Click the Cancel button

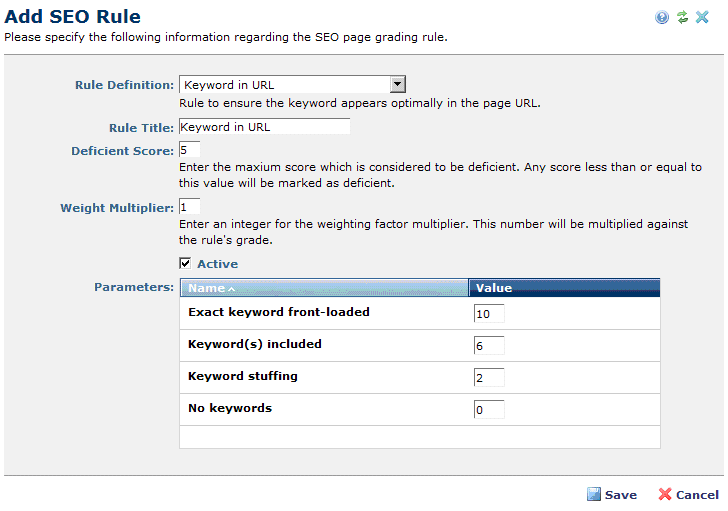[x=688, y=494]
